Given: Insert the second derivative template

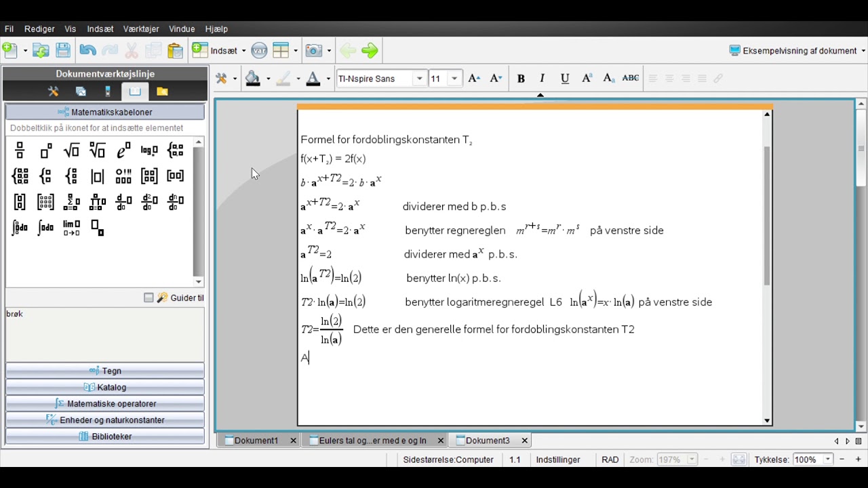Looking at the screenshot, I should pos(149,202).
